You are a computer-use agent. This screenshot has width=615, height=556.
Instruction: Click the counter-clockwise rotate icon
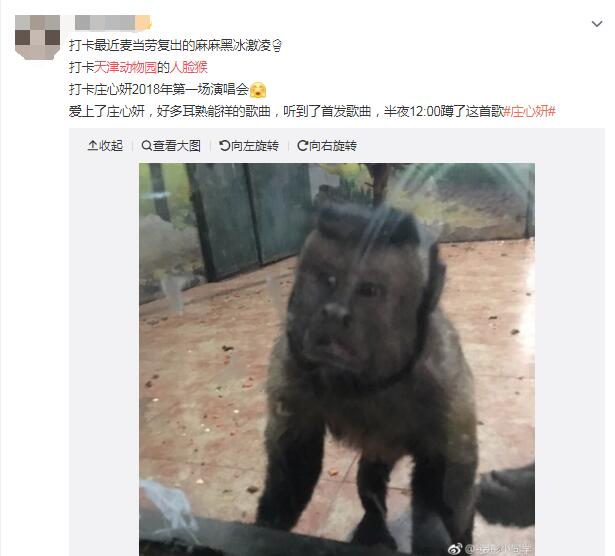pyautogui.click(x=225, y=145)
